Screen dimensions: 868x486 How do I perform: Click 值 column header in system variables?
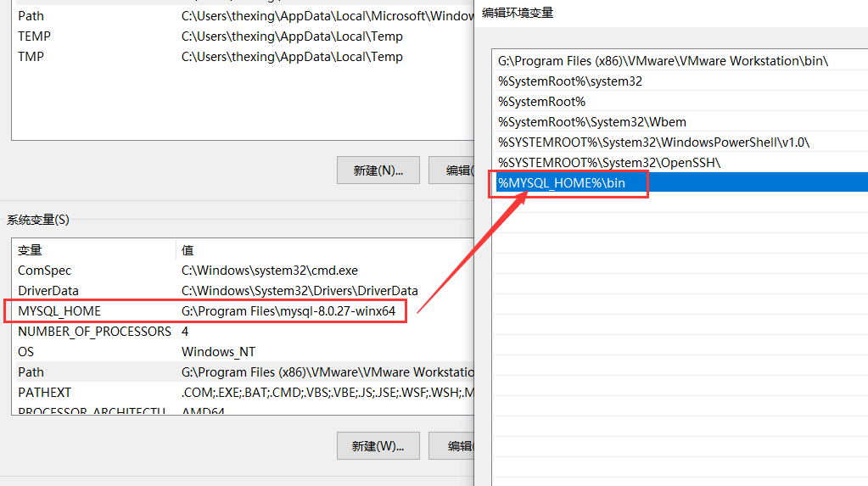pyautogui.click(x=325, y=250)
